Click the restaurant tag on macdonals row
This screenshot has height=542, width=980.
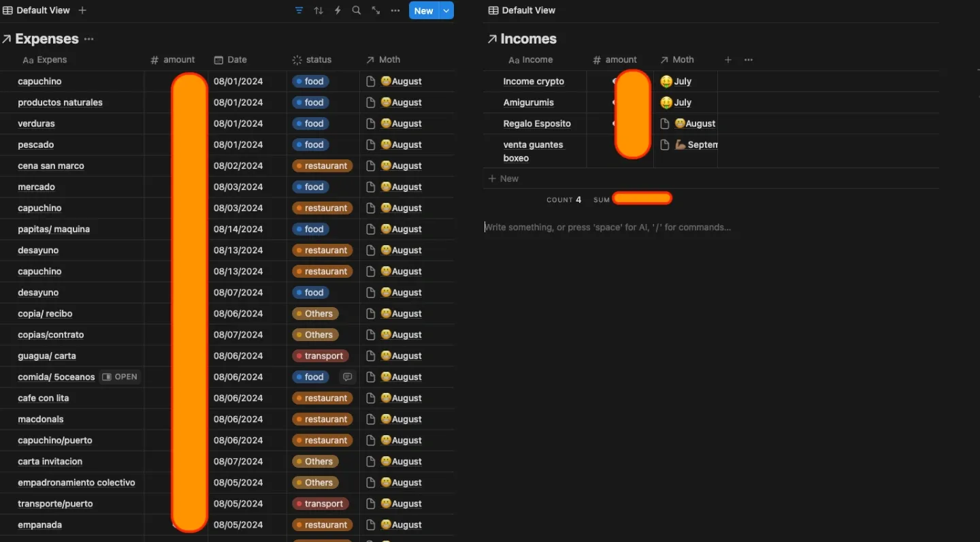click(323, 419)
